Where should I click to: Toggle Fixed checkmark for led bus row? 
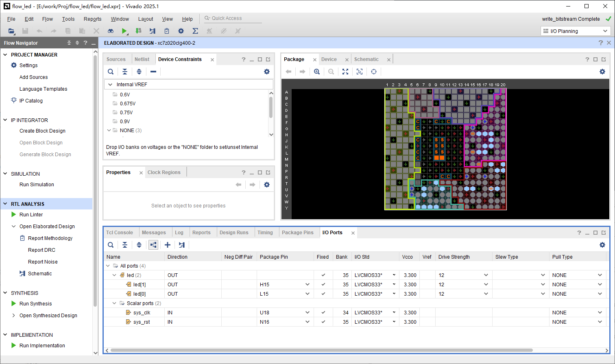pyautogui.click(x=323, y=275)
